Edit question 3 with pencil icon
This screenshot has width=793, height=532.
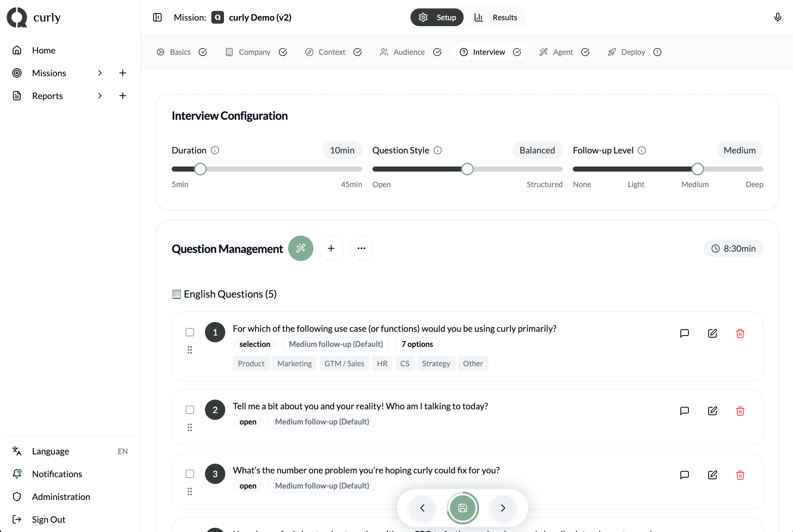[x=712, y=475]
